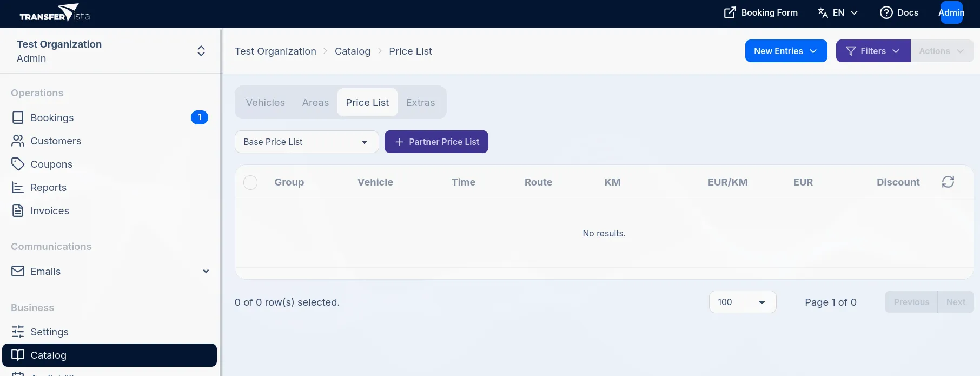Open the Actions dropdown

pyautogui.click(x=942, y=51)
